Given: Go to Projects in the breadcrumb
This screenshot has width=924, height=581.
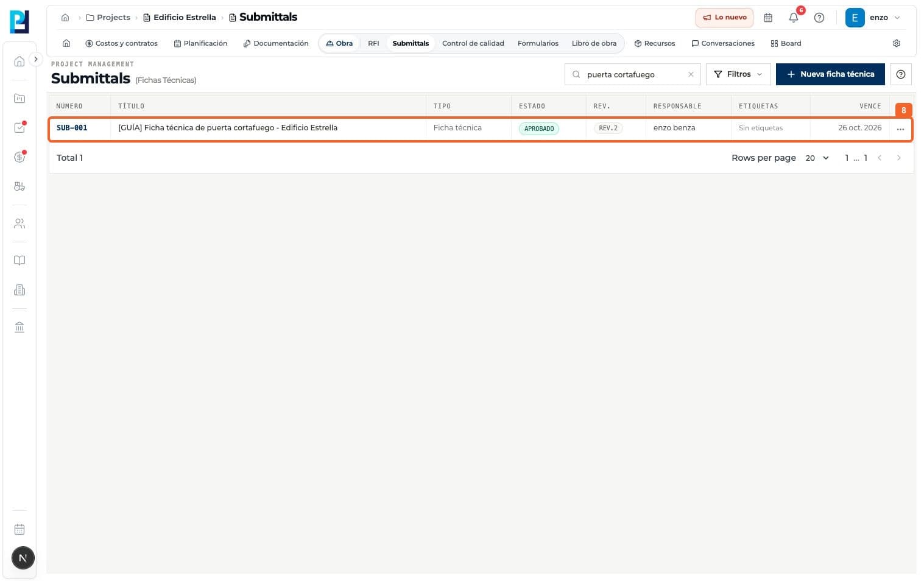Looking at the screenshot, I should point(108,18).
